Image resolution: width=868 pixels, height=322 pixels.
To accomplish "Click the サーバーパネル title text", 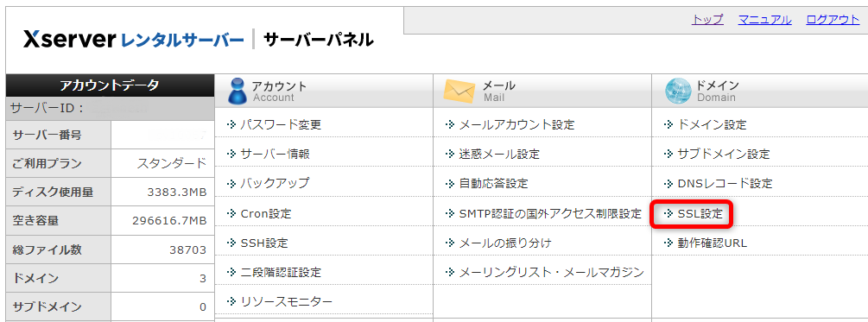I will pyautogui.click(x=319, y=40).
